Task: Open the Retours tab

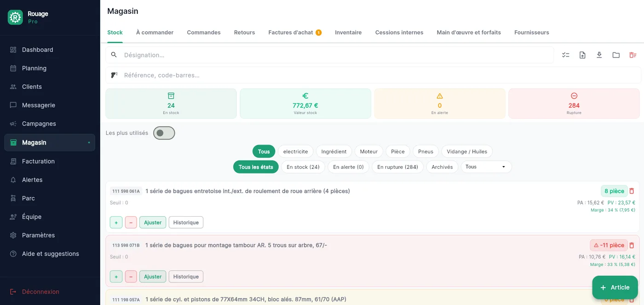Action: coord(245,32)
